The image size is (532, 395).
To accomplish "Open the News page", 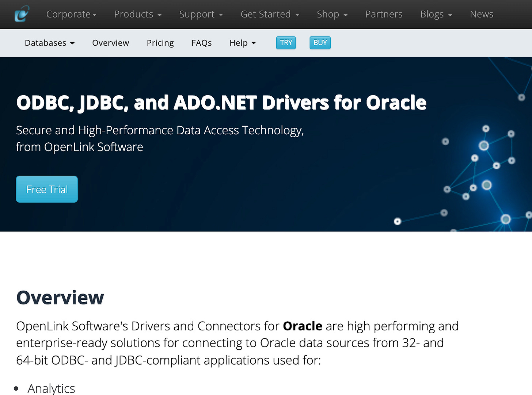I will point(482,14).
